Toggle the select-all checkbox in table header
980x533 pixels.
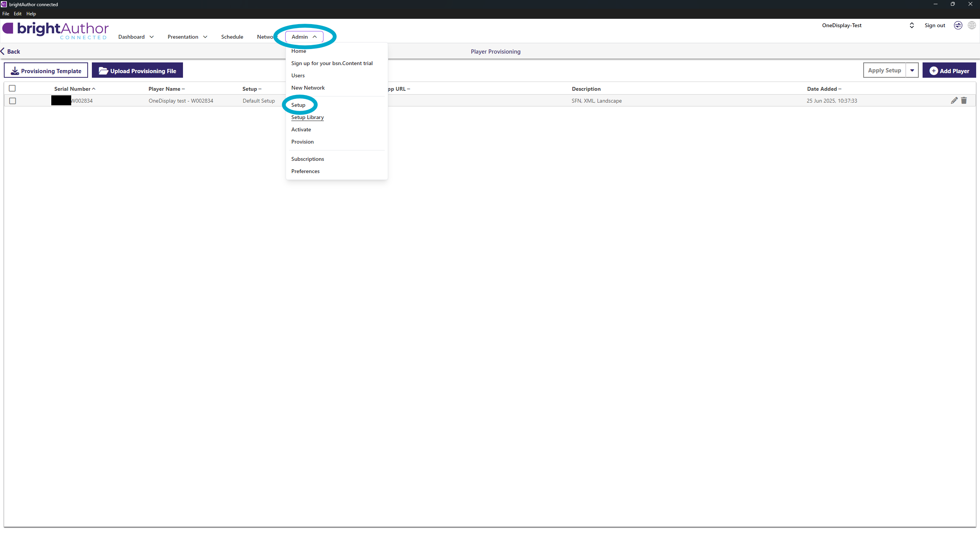[12, 88]
